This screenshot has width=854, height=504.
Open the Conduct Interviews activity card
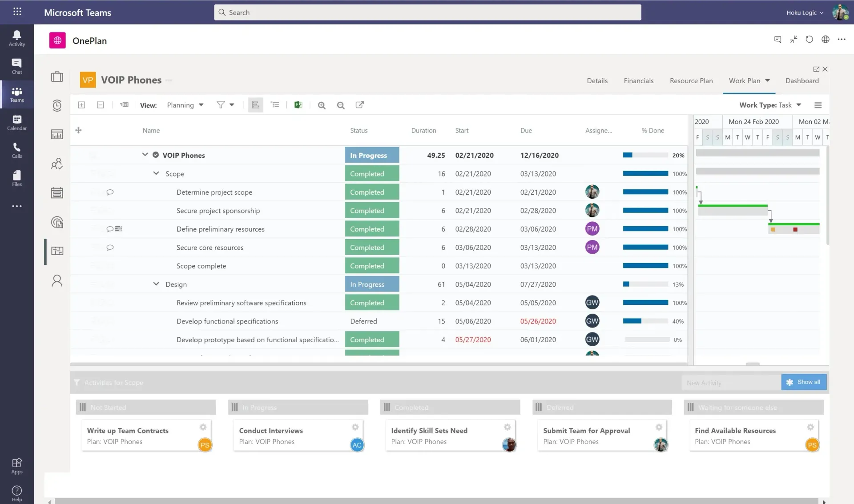pyautogui.click(x=271, y=431)
